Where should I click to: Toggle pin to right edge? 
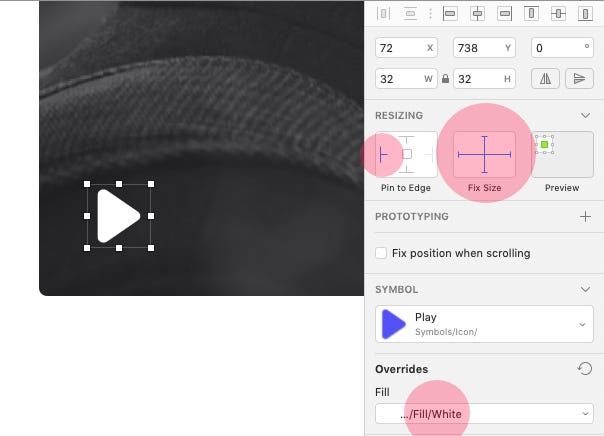(x=430, y=155)
